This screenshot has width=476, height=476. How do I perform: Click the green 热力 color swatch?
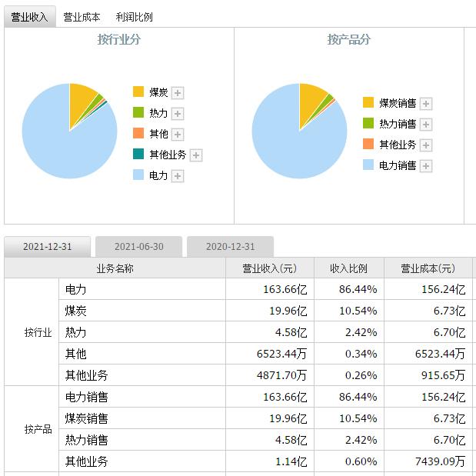[x=138, y=112]
